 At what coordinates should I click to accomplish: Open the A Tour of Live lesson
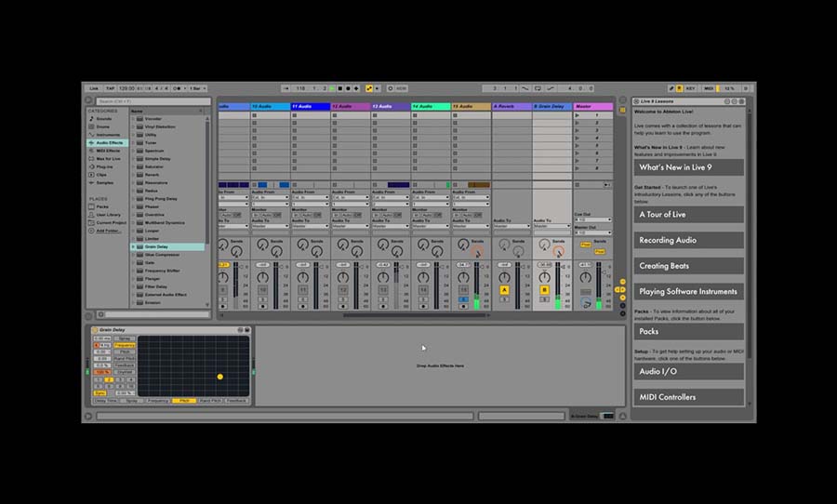[688, 214]
